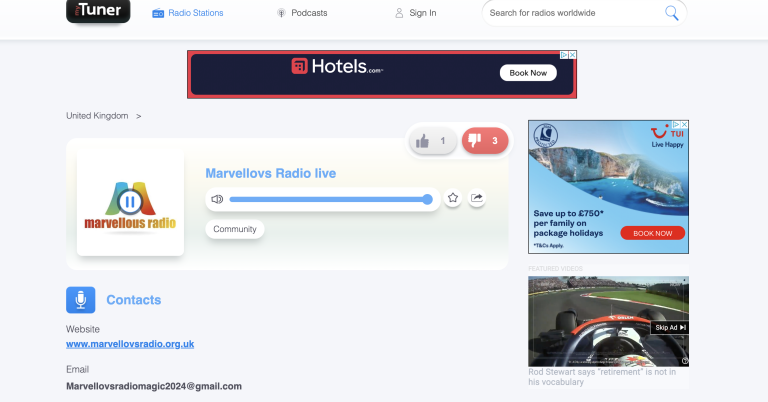Focus the Search for radios worldwide field
This screenshot has width=768, height=402.
pos(573,13)
